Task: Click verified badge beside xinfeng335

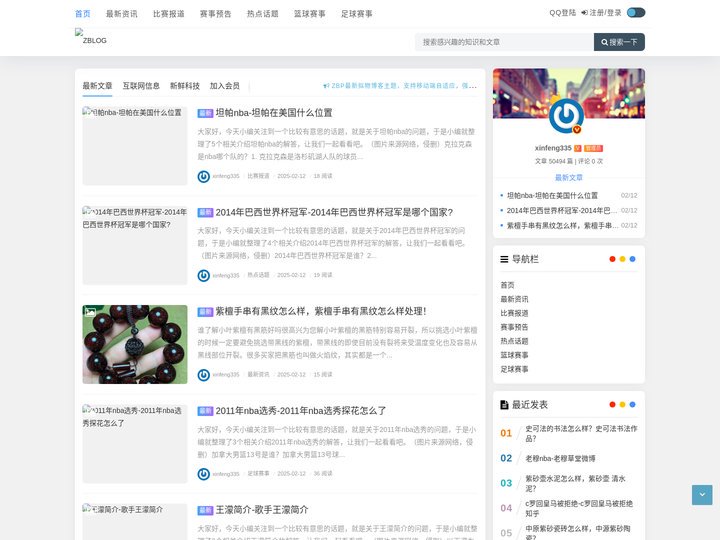Action: (578, 148)
